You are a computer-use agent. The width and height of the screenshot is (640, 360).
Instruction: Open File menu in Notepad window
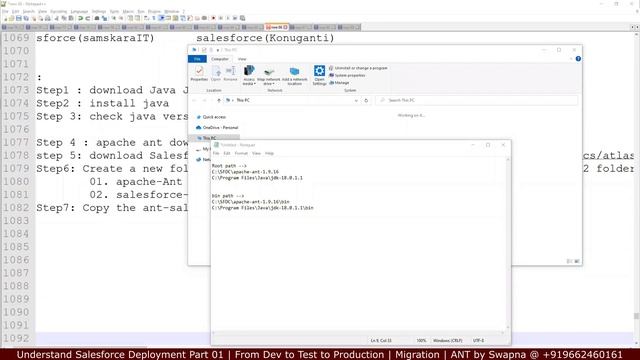(216, 153)
